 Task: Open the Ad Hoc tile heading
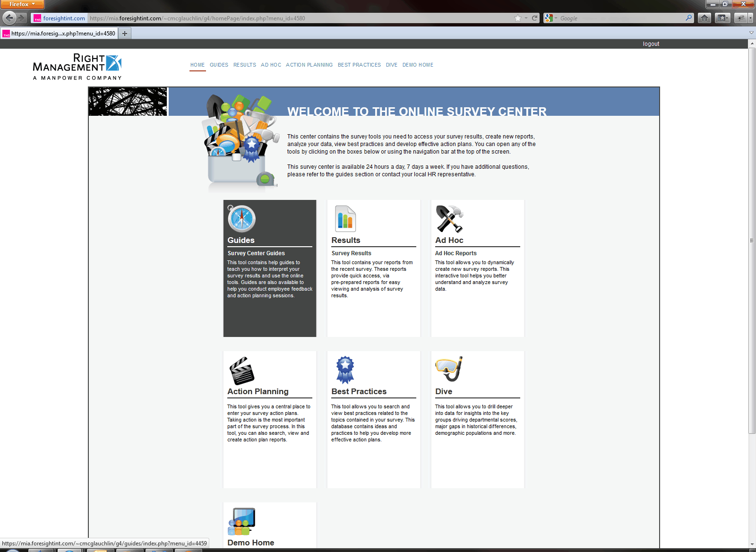449,240
